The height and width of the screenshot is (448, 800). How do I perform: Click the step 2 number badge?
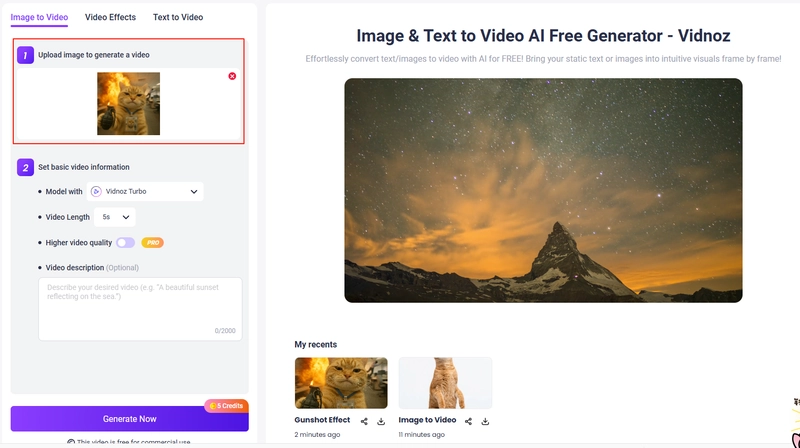[26, 167]
